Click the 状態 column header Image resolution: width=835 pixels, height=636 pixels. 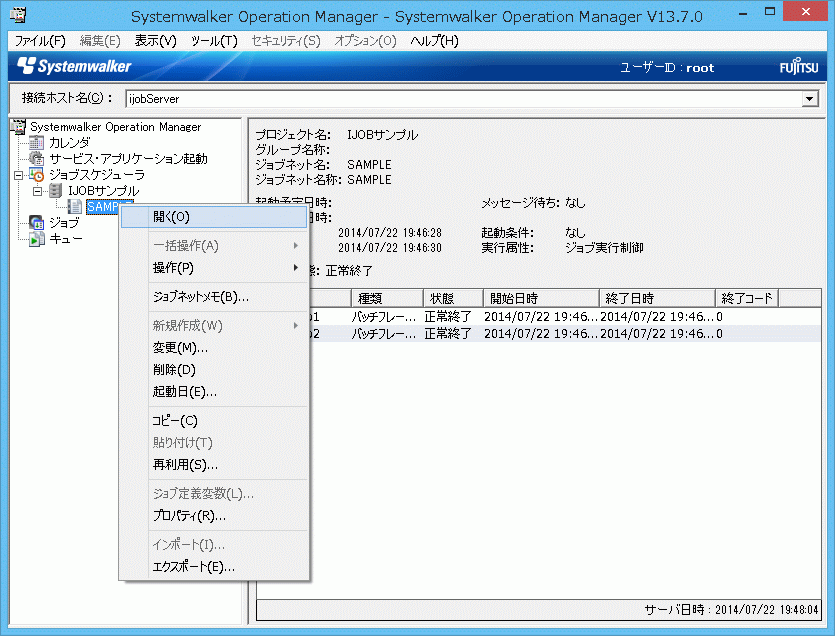[x=453, y=298]
